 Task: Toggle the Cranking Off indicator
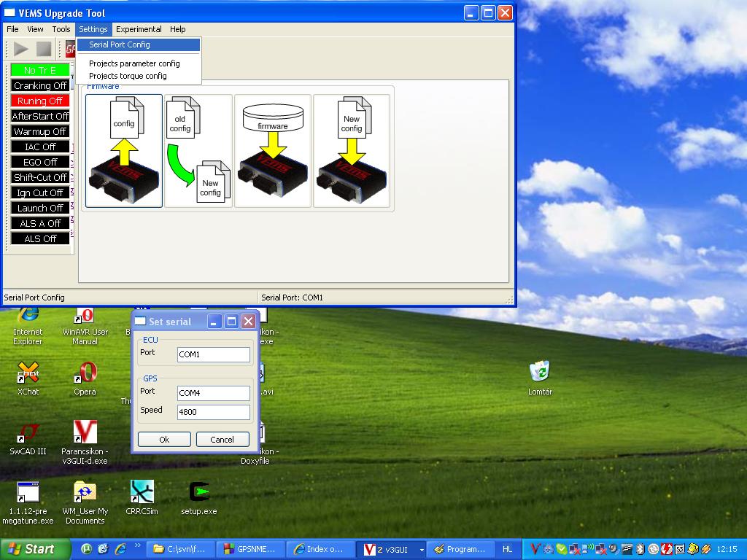pos(40,86)
